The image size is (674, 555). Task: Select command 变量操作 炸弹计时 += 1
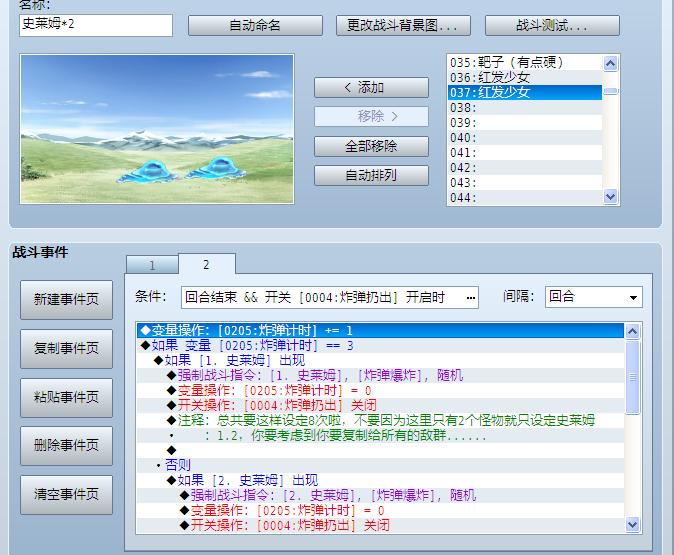[x=380, y=331]
